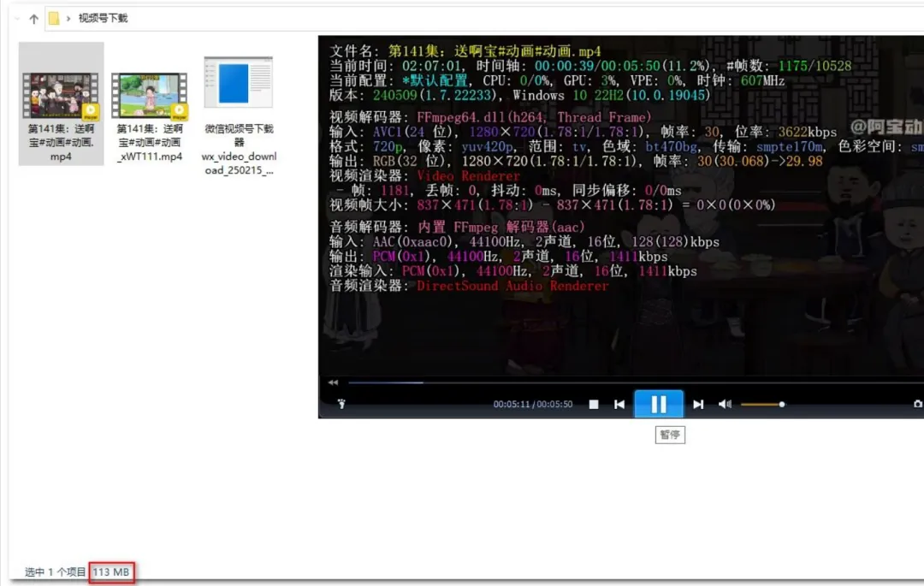Click the video seek progress bar
The image size is (924, 586).
coord(635,382)
